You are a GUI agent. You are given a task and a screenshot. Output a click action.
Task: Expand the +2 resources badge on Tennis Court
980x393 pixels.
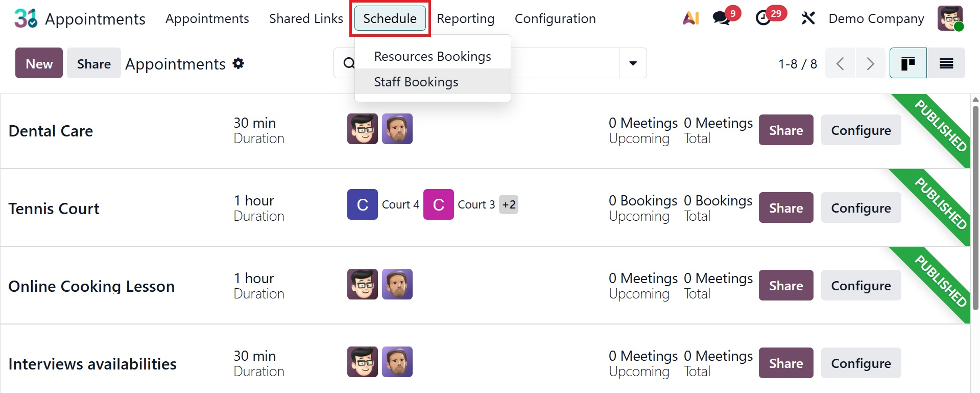(x=509, y=204)
